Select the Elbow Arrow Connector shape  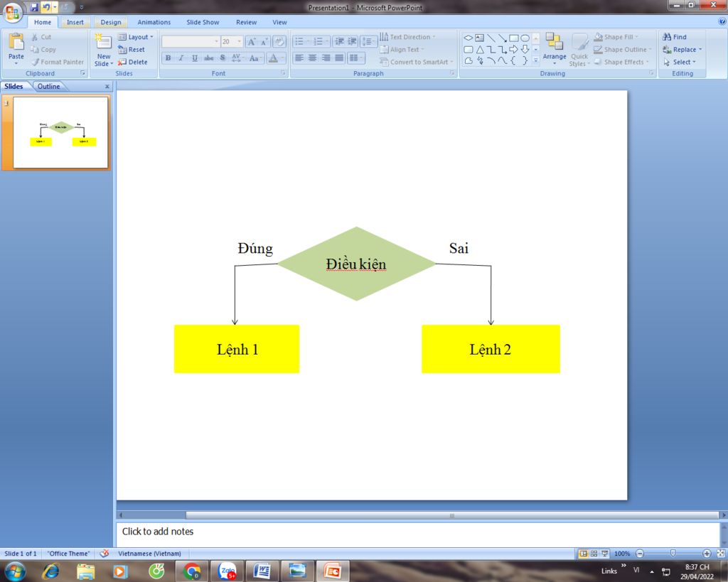pyautogui.click(x=503, y=49)
